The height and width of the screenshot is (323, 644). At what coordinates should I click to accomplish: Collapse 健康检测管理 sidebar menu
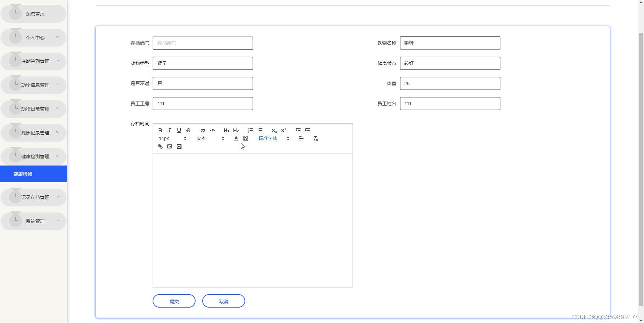34,156
